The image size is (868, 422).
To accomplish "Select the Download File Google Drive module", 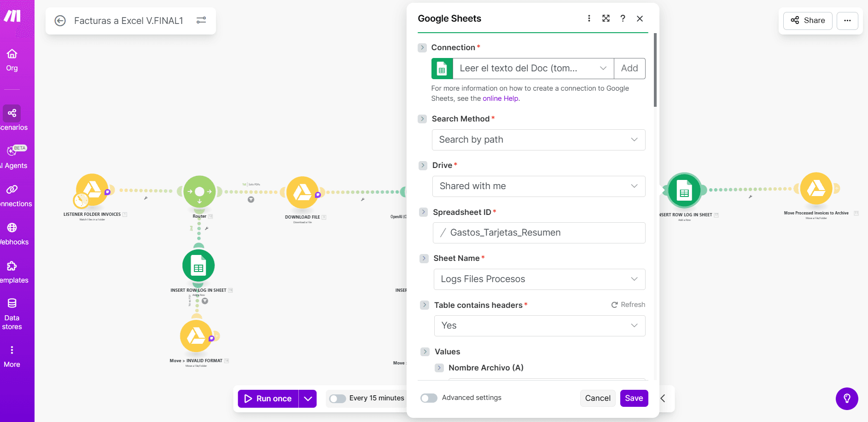I will (x=303, y=192).
